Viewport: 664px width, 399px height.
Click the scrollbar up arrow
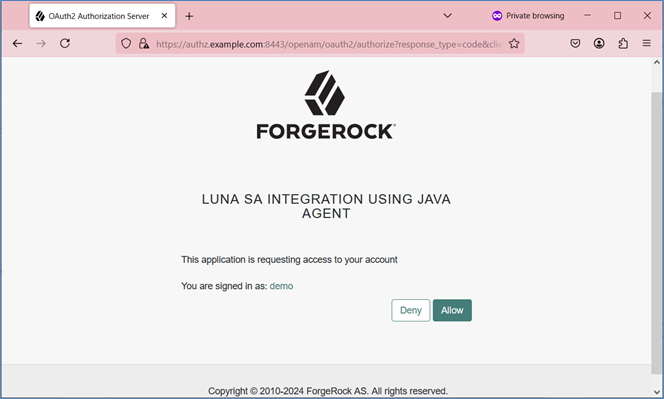pos(657,62)
